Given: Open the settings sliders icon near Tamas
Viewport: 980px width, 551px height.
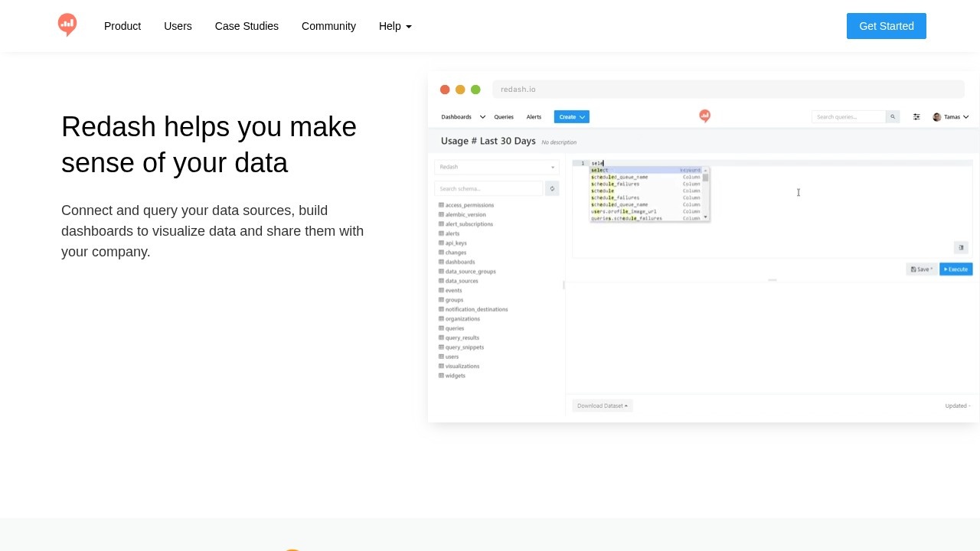Looking at the screenshot, I should tap(916, 117).
